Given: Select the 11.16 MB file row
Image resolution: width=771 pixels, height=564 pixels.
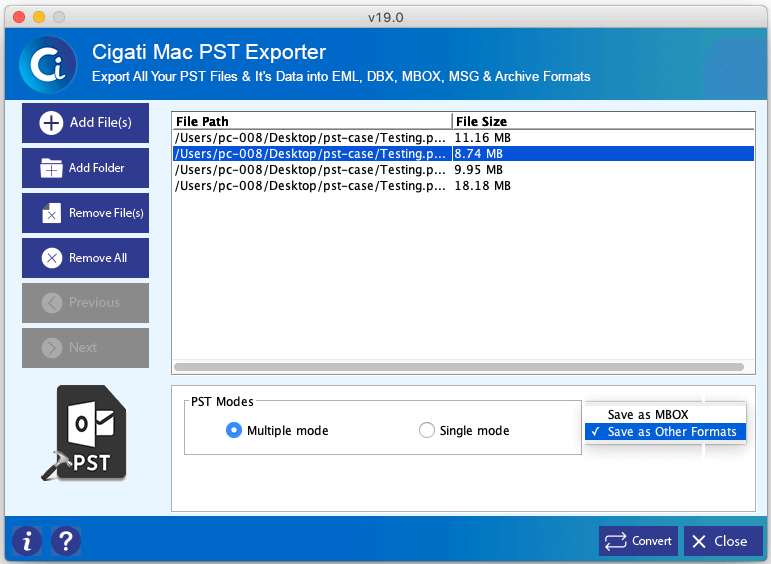Looking at the screenshot, I should (x=463, y=138).
